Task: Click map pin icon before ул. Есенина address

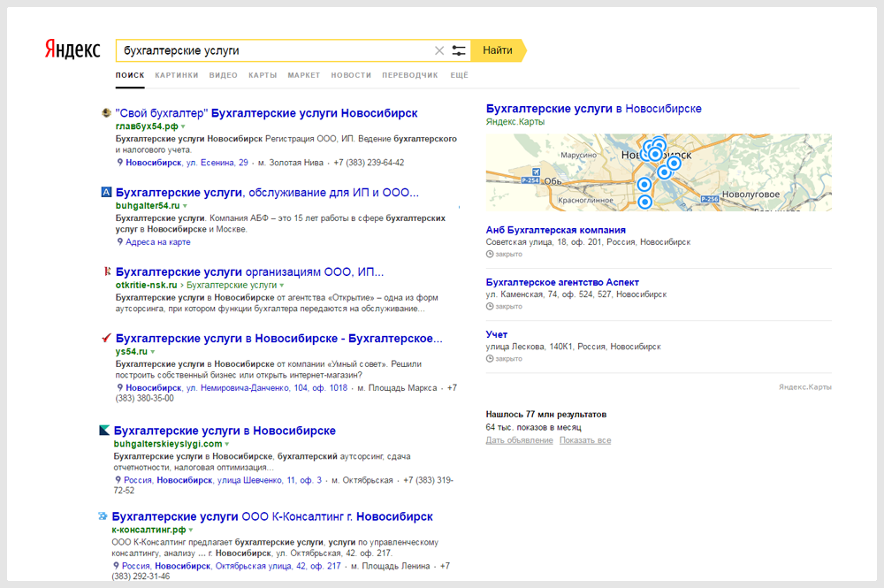Action: [x=119, y=163]
